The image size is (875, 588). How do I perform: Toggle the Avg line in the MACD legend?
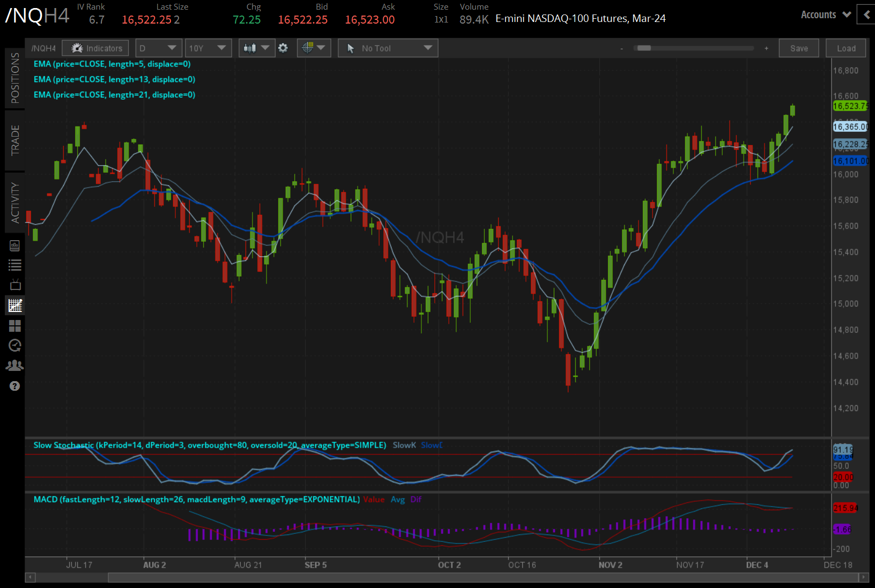point(398,499)
